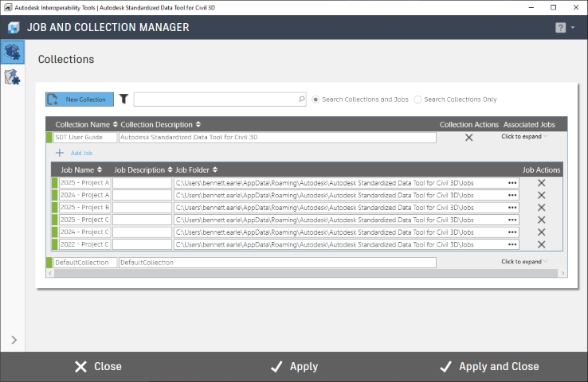This screenshot has width=588, height=382.
Task: Click job description field for 2025 - Project C
Action: point(142,220)
